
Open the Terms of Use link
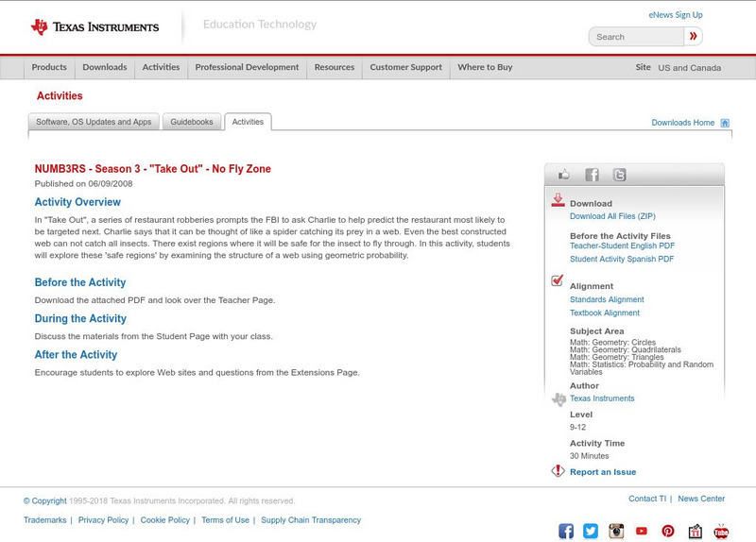click(225, 520)
